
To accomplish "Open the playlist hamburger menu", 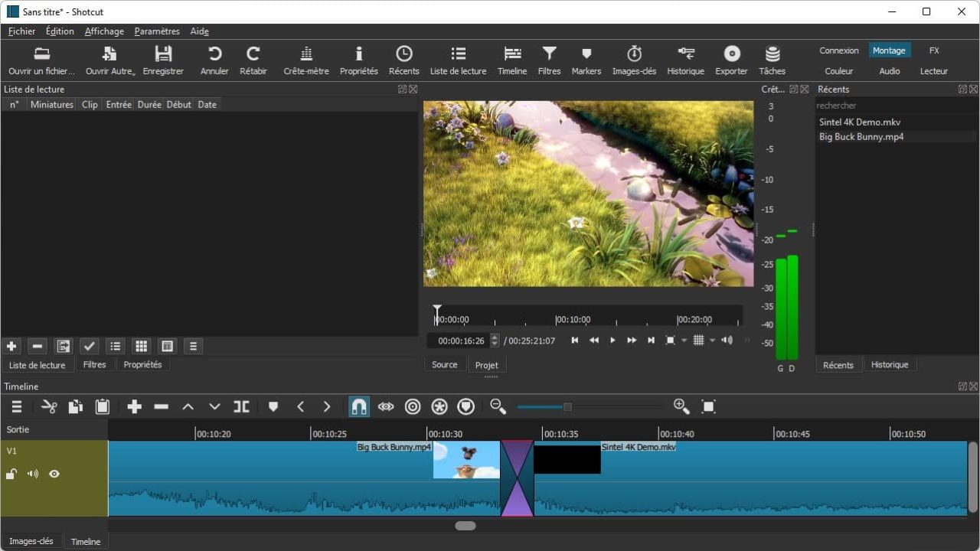I will pos(193,347).
